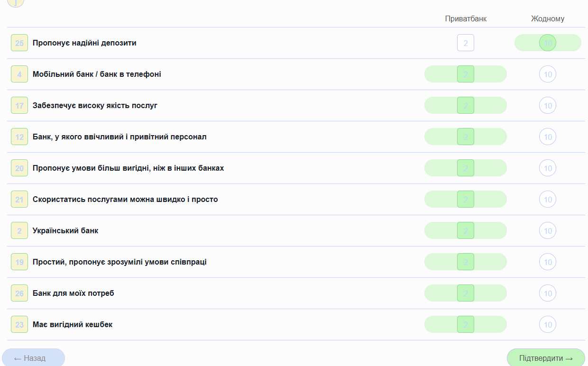
Task: Click the number 17 statement badge
Action: click(19, 105)
